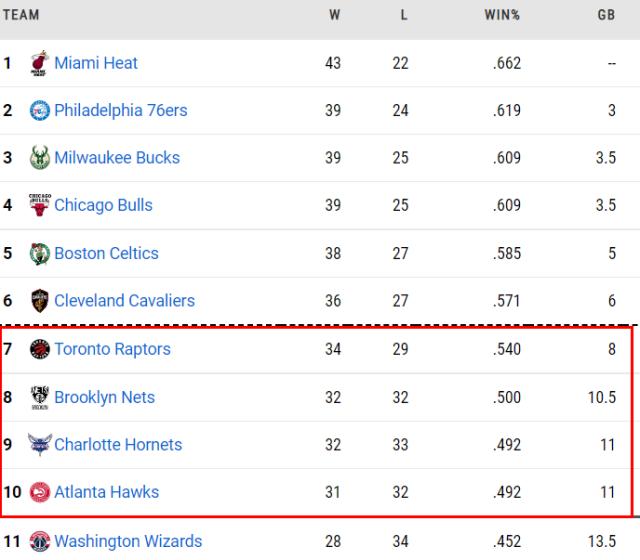Viewport: 640px width, 560px height.
Task: Open the Miami Heat team link
Action: 96,63
